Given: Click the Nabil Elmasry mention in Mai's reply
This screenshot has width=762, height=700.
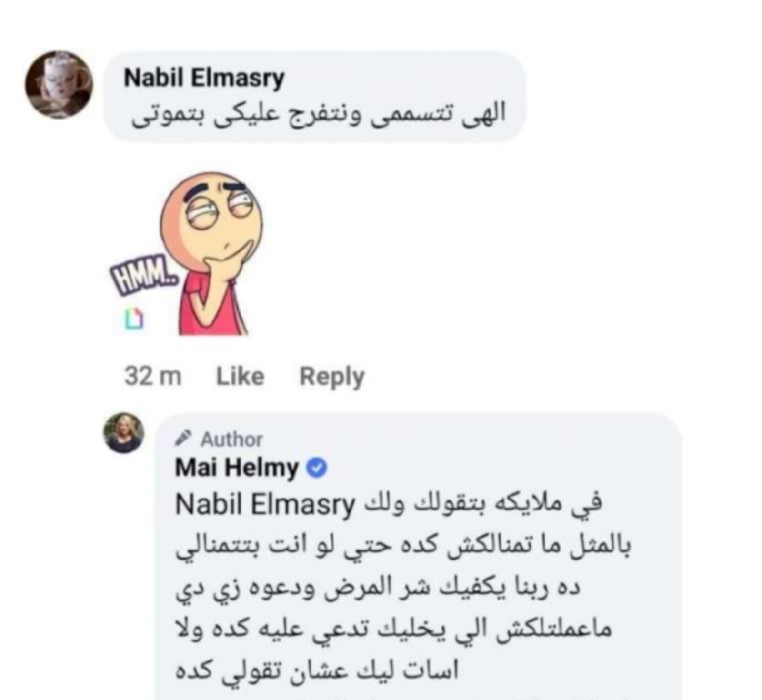Looking at the screenshot, I should pos(265,504).
